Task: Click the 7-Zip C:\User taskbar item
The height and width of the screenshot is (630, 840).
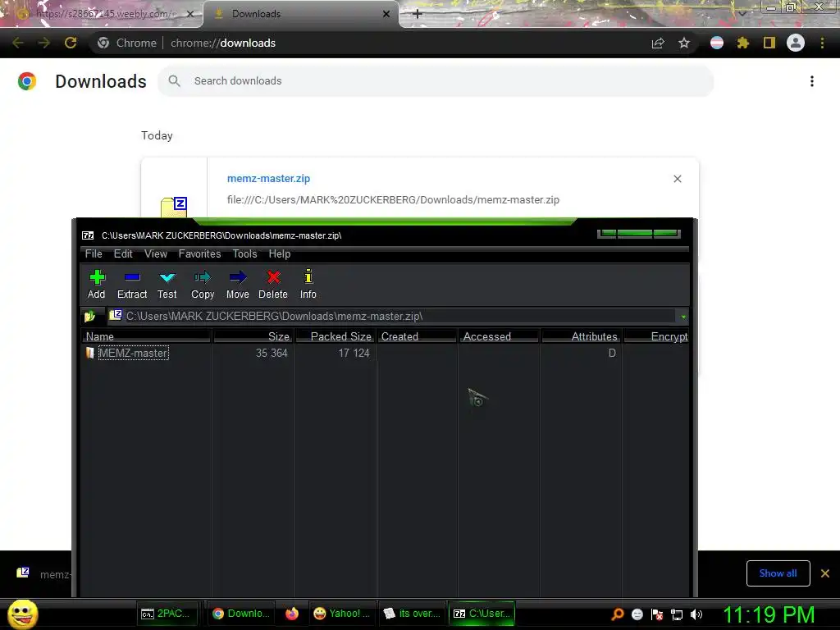Action: (x=482, y=614)
